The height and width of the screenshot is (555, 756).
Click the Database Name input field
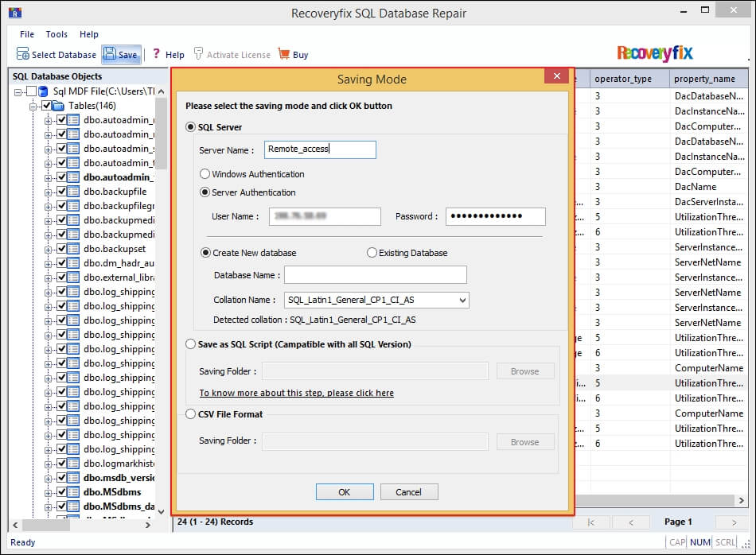(376, 274)
